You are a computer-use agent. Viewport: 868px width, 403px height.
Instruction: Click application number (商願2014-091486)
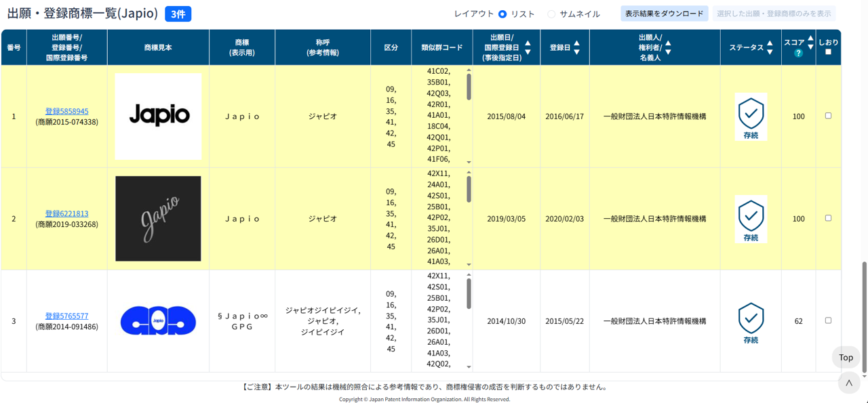pyautogui.click(x=66, y=326)
